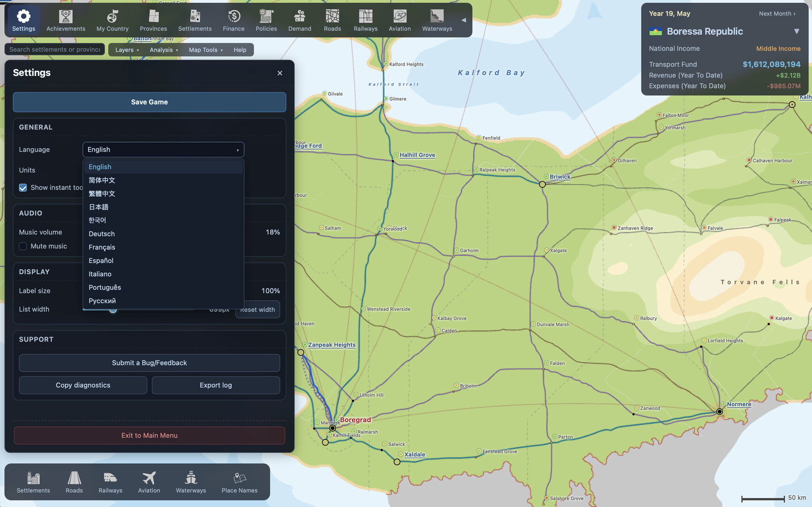
Task: Toggle the Aviation layer in bottom bar
Action: click(x=149, y=482)
